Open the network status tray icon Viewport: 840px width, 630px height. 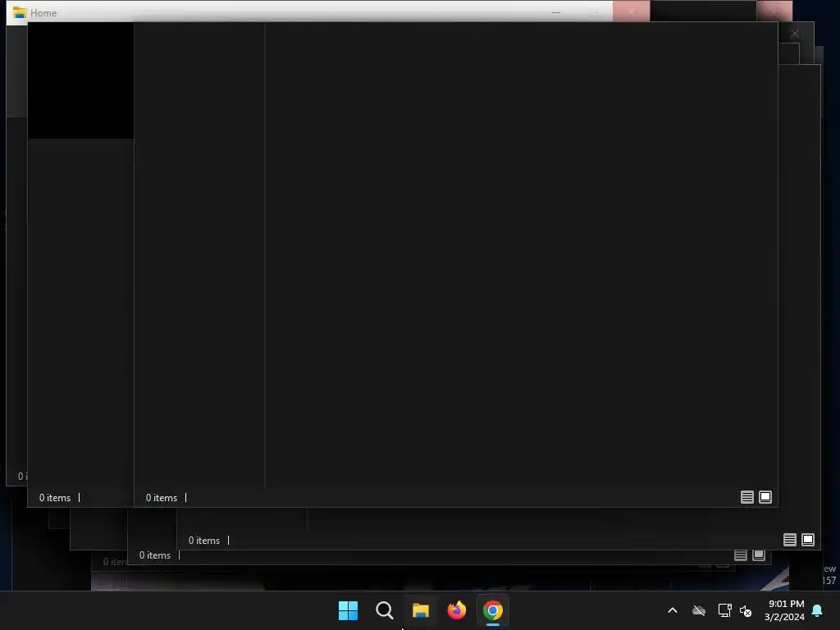724,610
